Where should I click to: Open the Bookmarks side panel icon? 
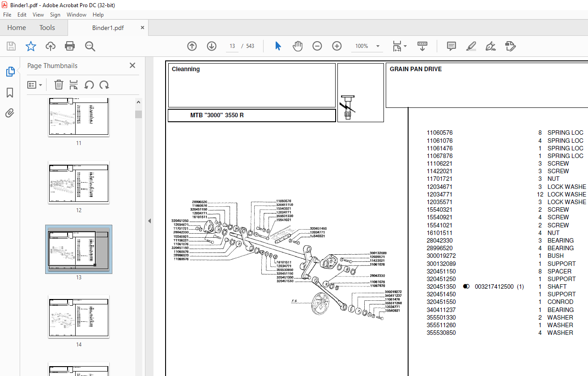tap(10, 93)
